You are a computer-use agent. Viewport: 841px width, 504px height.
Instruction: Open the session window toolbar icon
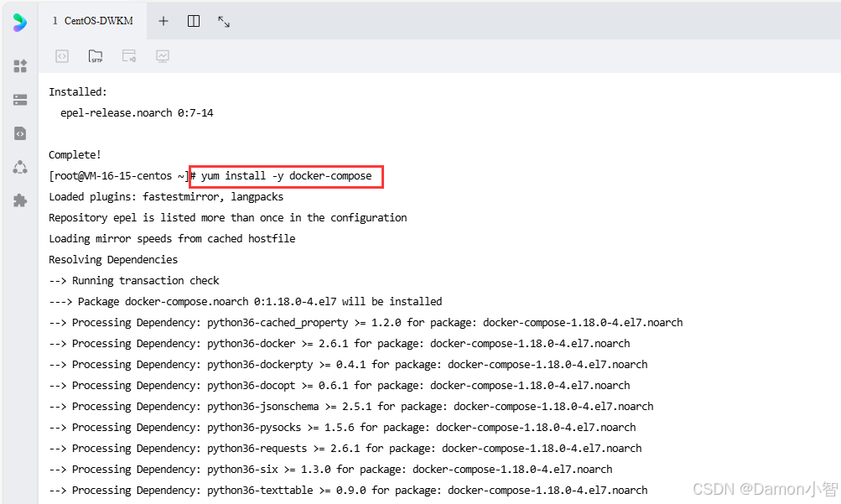click(129, 55)
